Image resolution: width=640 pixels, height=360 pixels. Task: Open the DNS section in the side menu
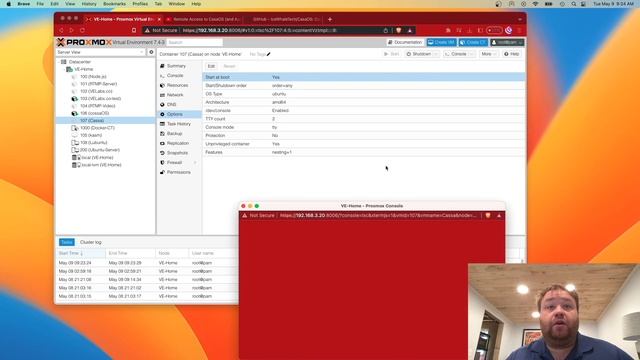(x=171, y=104)
